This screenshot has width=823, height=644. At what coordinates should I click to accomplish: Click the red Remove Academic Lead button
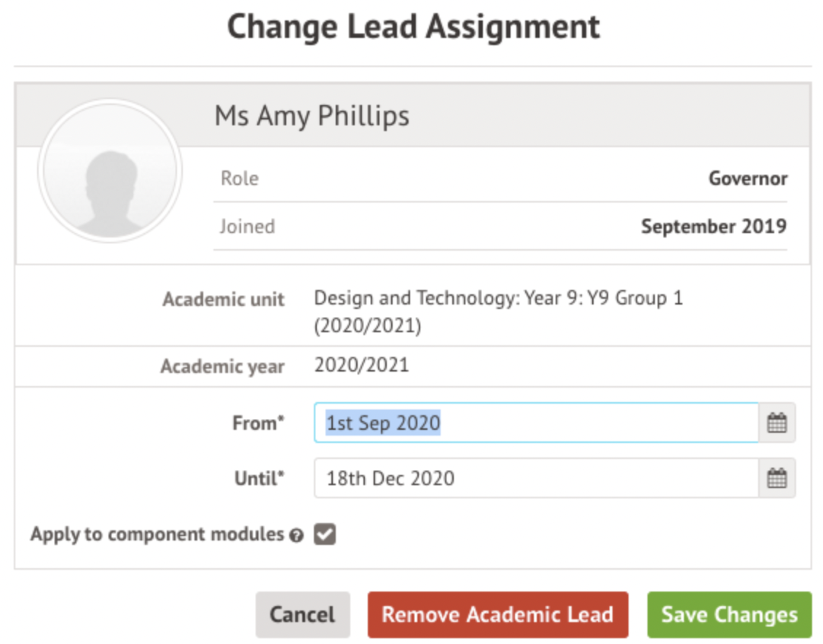[x=497, y=614]
